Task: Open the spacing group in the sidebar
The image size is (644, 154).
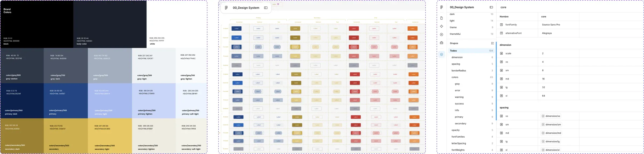Action: (x=471, y=64)
